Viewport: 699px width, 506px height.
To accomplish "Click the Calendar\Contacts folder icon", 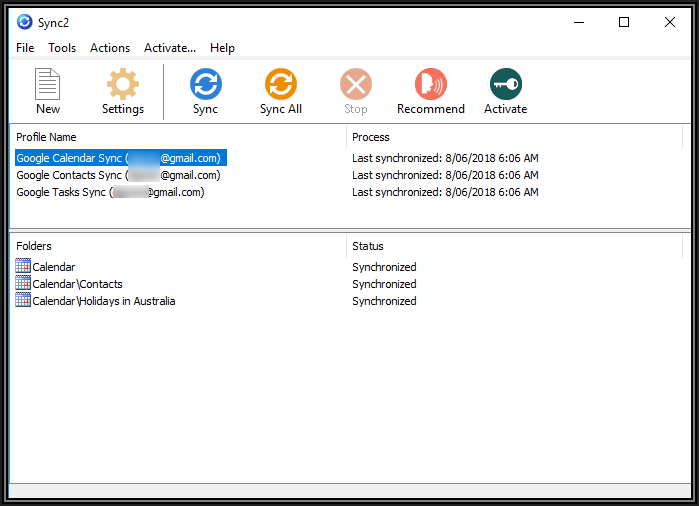I will tap(23, 283).
